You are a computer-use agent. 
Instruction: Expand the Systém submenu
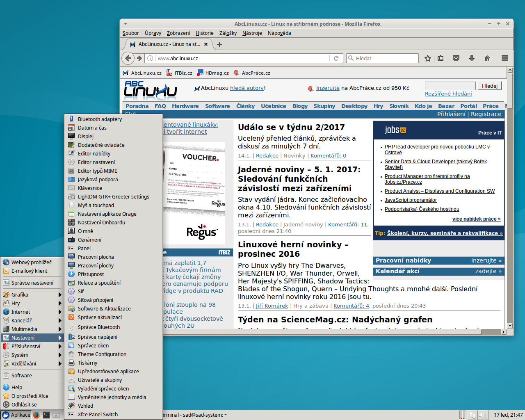[x=32, y=355]
